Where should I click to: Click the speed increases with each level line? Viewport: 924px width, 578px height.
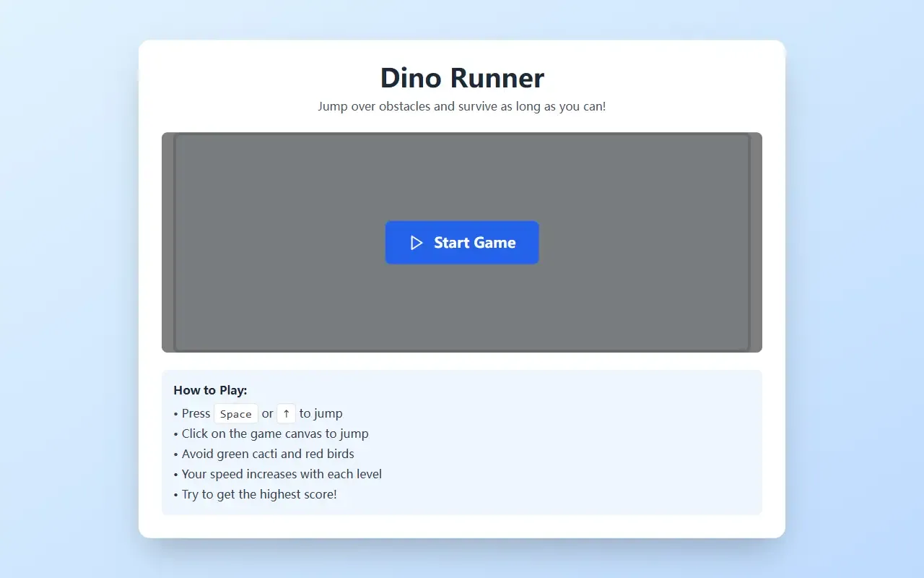click(x=277, y=474)
